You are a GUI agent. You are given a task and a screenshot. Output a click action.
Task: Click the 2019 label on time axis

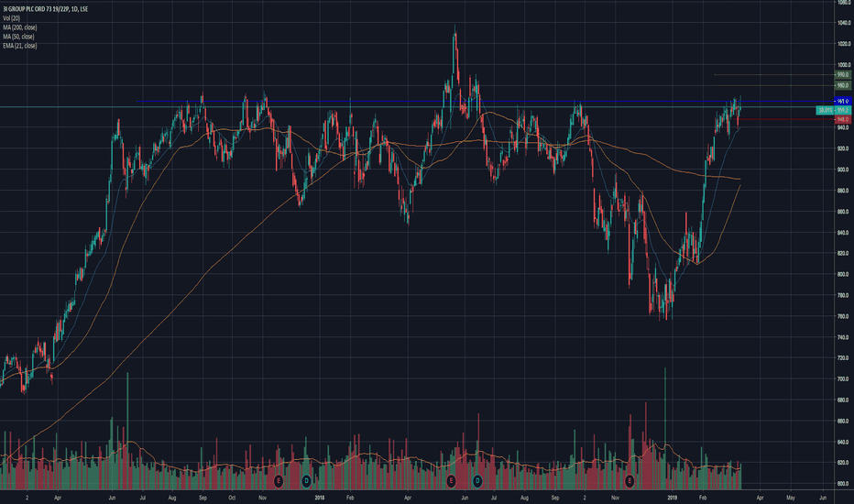tap(672, 498)
